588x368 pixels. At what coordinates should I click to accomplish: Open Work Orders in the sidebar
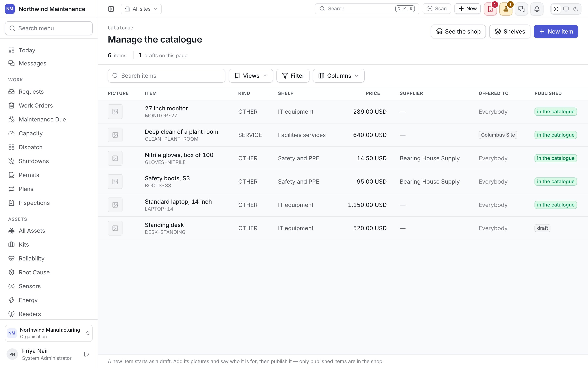pyautogui.click(x=49, y=106)
